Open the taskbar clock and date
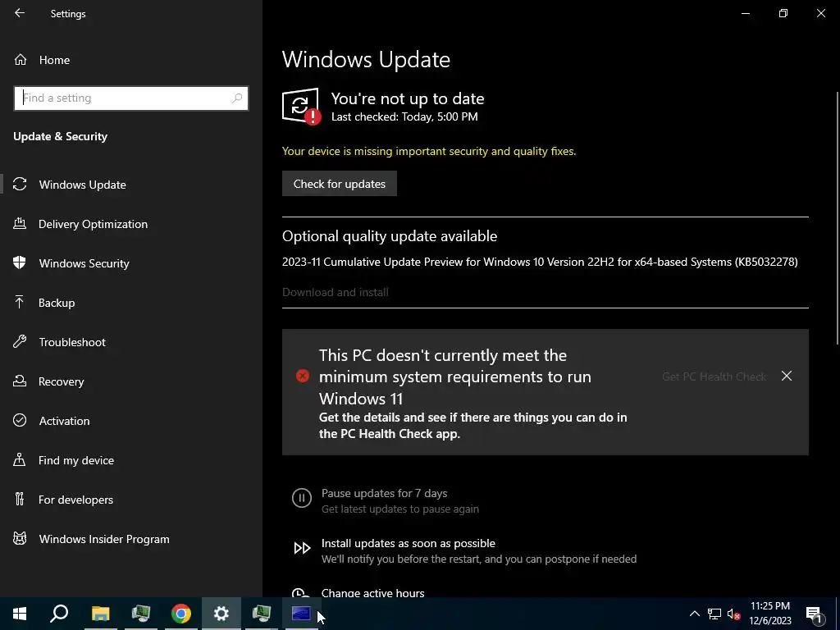The height and width of the screenshot is (630, 840). [769, 614]
